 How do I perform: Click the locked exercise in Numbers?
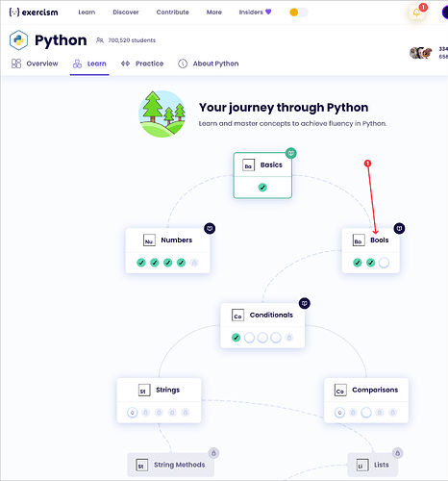(x=194, y=263)
